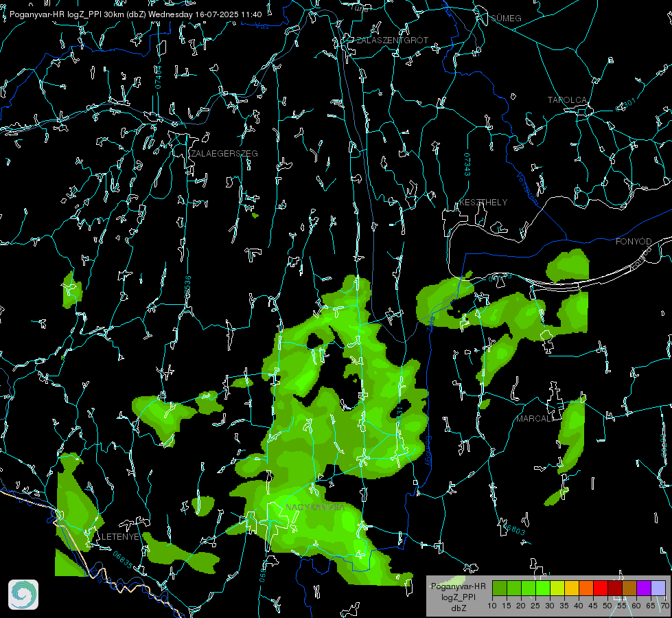Click the 07536 road number label
Image resolution: width=672 pixels, height=618 pixels.
click(x=187, y=287)
